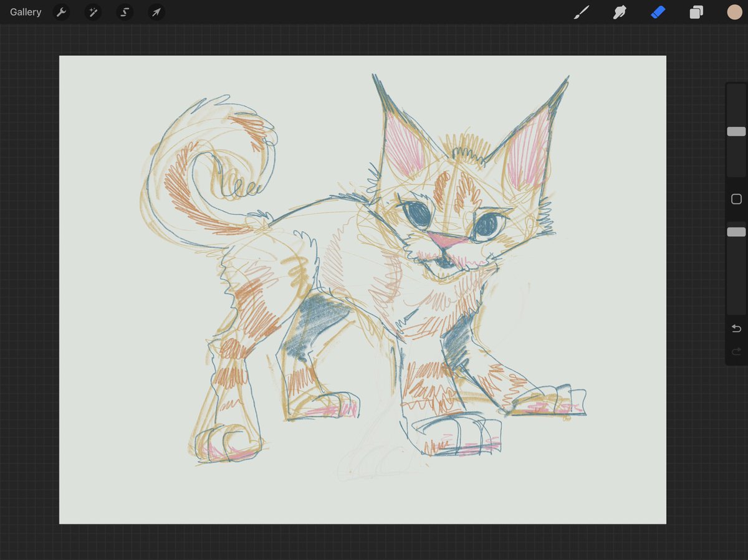Image resolution: width=748 pixels, height=560 pixels.
Task: Open the Actions menu with the wrench
Action: [x=62, y=12]
